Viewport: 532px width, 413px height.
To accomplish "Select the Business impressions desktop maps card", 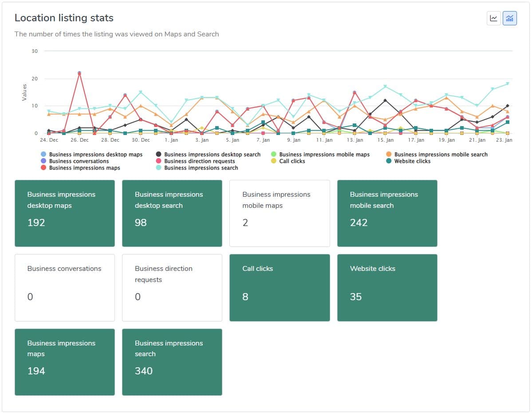I will click(x=65, y=213).
